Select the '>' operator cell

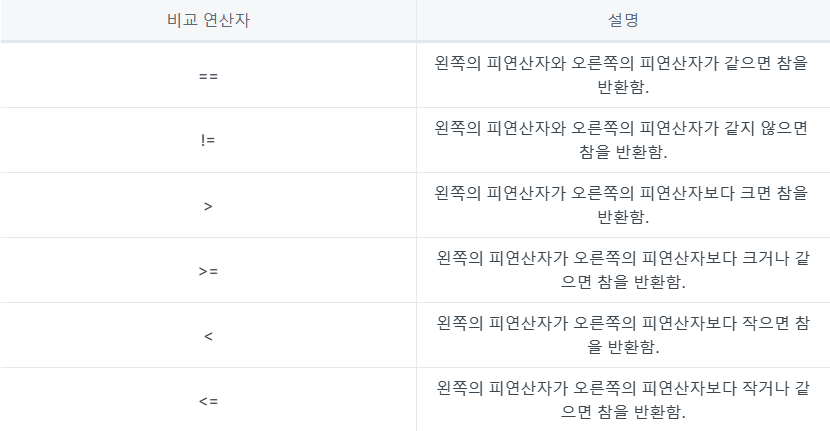coord(208,205)
